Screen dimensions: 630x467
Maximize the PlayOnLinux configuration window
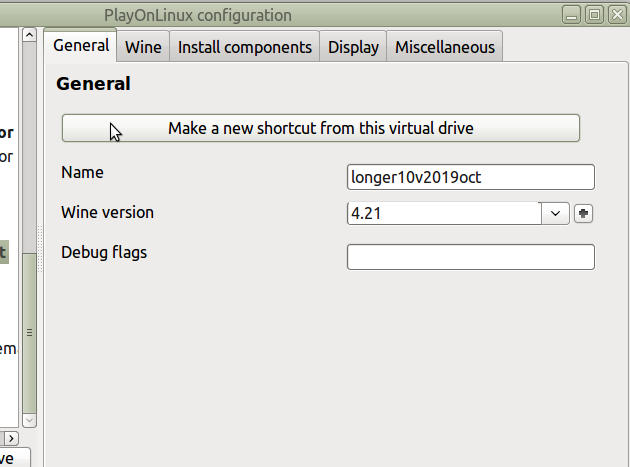coord(594,15)
